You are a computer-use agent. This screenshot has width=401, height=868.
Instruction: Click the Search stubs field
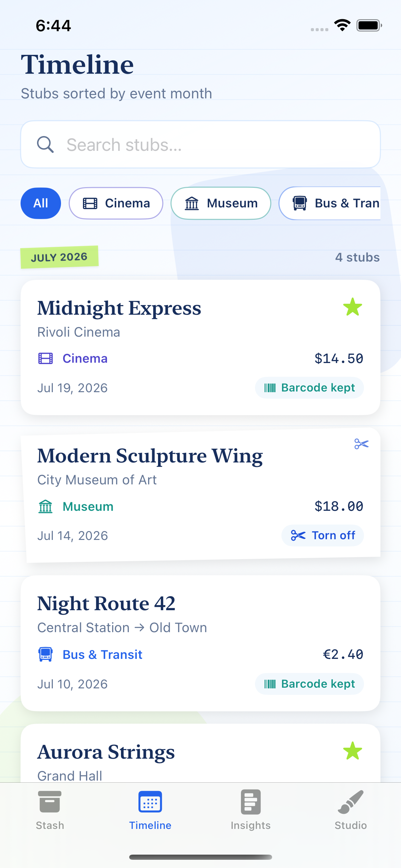(x=200, y=144)
